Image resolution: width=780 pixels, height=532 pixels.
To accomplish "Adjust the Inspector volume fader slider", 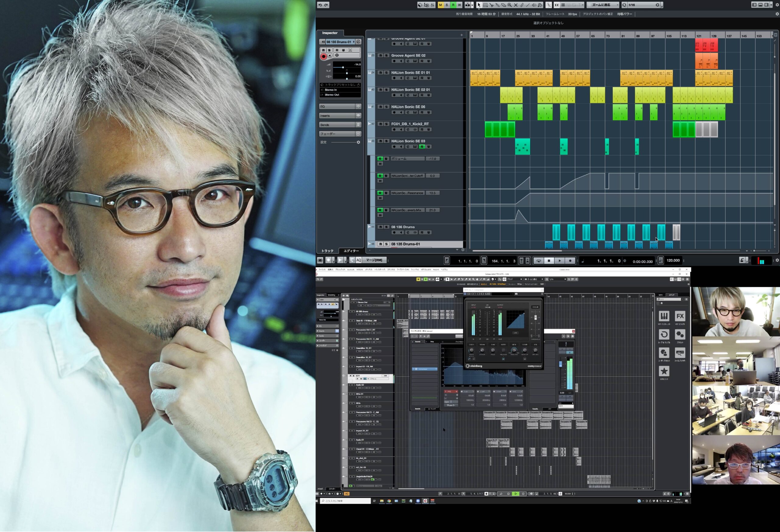I will pyautogui.click(x=343, y=67).
